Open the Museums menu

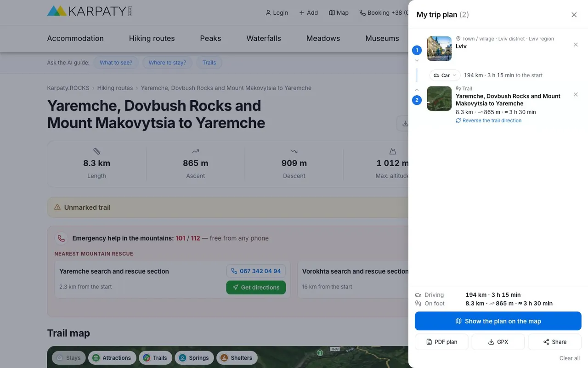(382, 39)
